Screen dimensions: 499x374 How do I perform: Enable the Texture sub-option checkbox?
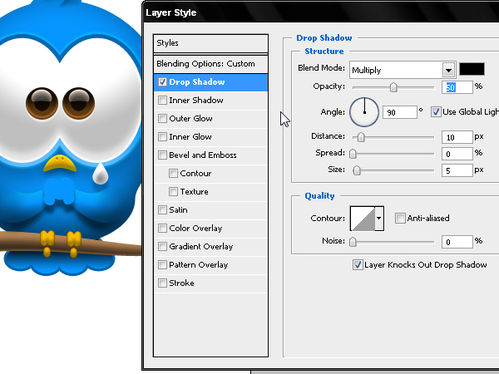(x=173, y=191)
